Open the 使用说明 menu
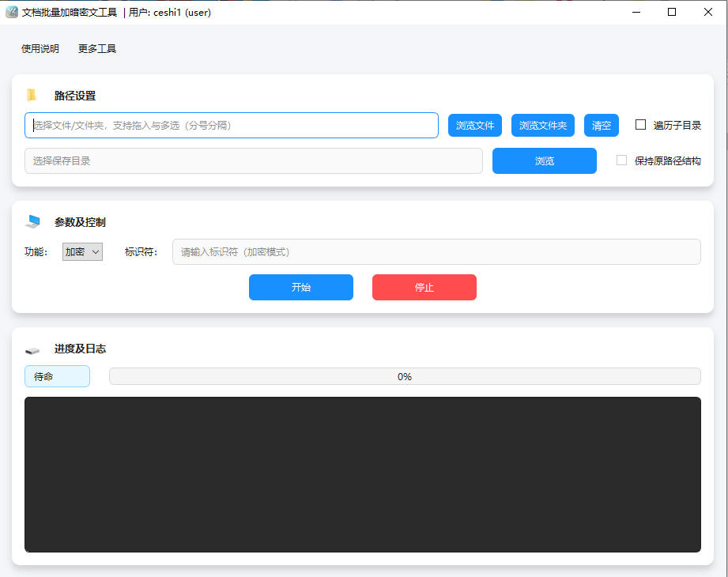Screen dimensions: 728x577 (40, 49)
